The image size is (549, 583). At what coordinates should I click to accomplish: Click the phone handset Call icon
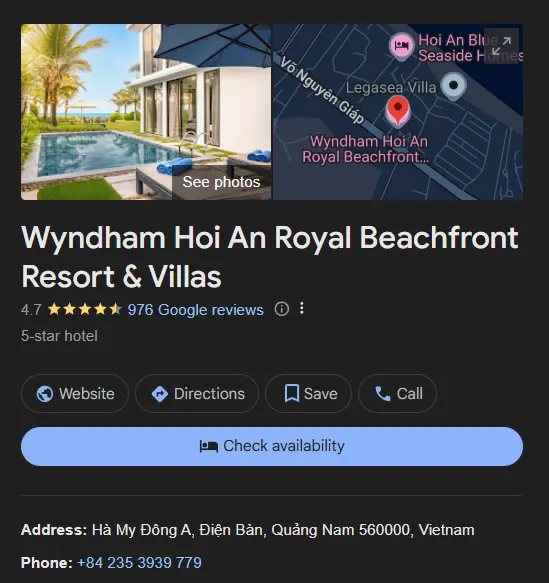[x=382, y=394]
